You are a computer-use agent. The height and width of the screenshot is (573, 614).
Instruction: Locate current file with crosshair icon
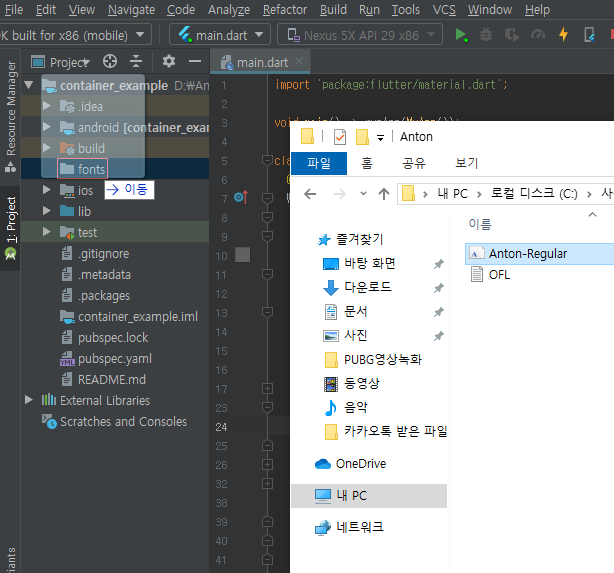pos(110,61)
